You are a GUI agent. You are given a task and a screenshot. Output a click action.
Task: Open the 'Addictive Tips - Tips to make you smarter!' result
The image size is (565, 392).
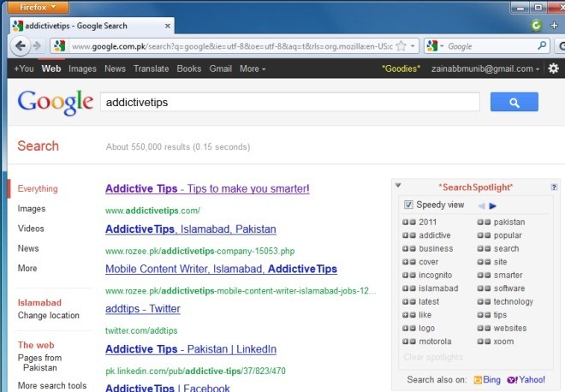pyautogui.click(x=207, y=188)
